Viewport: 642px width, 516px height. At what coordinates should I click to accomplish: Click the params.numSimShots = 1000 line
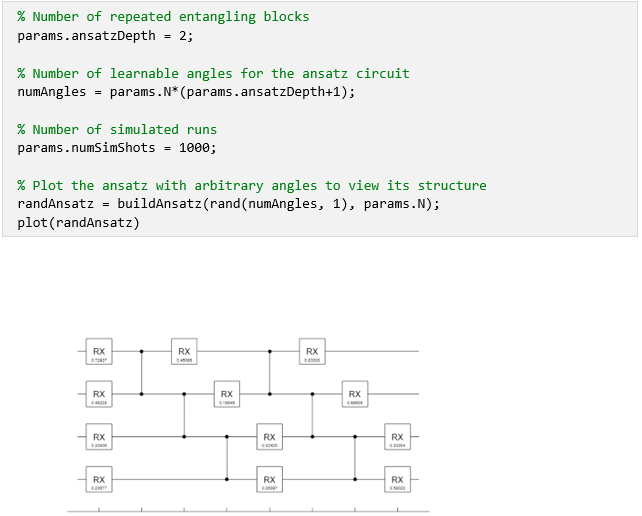tap(117, 147)
